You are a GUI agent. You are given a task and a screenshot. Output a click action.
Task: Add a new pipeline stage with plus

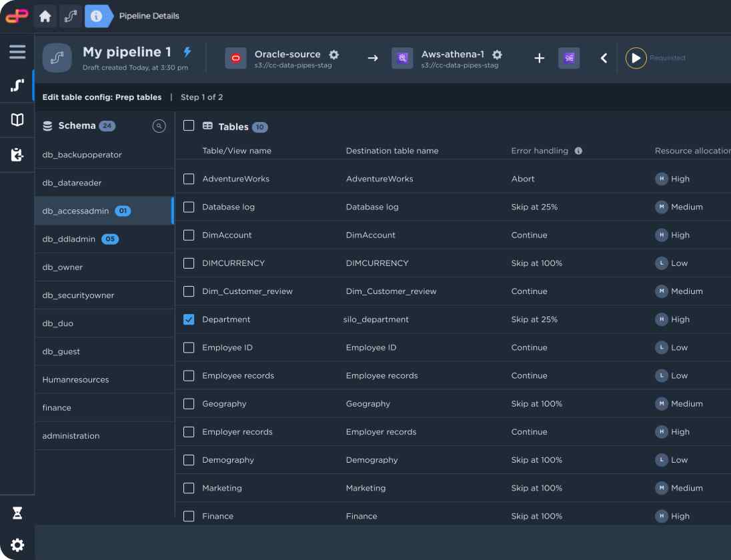[540, 58]
